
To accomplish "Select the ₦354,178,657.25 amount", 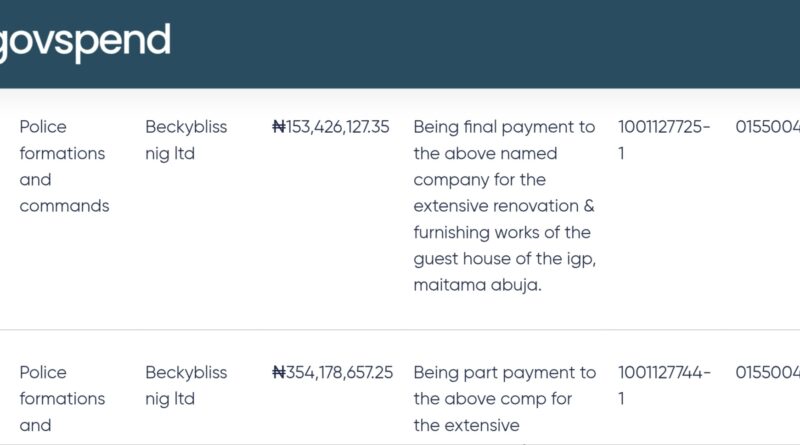I will pyautogui.click(x=333, y=372).
